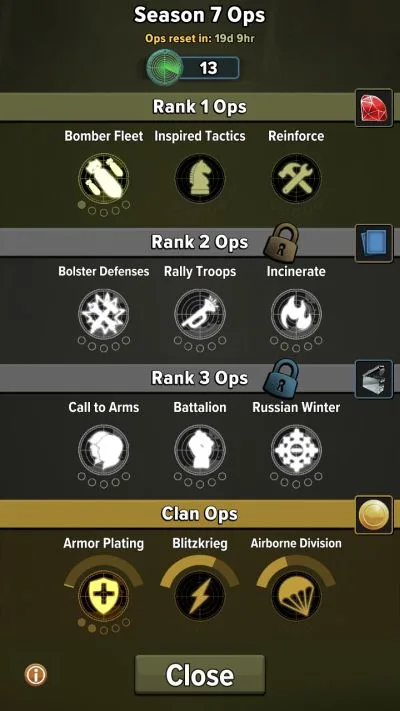This screenshot has height=711, width=400.
Task: Click the blue cards icon beside Rank 2
Action: 374,243
